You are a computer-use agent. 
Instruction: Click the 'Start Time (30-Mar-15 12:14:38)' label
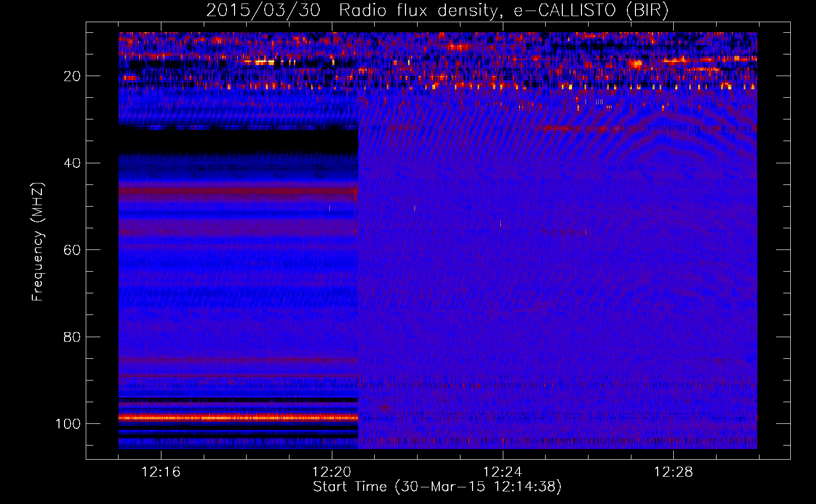tap(437, 487)
